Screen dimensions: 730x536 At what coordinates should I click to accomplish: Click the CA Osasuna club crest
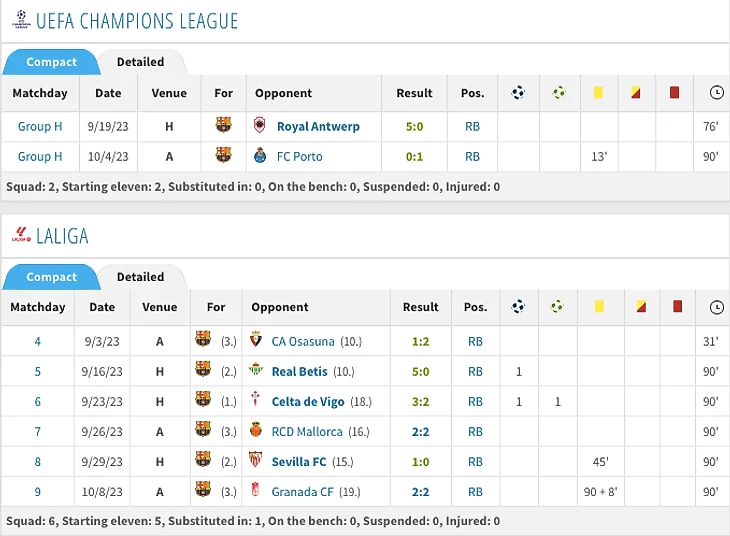pyautogui.click(x=256, y=339)
